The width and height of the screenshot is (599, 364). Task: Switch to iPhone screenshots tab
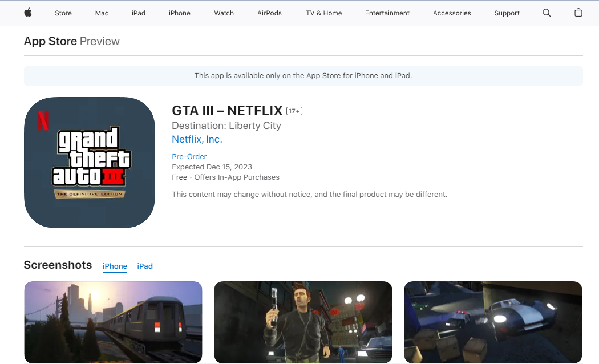115,266
